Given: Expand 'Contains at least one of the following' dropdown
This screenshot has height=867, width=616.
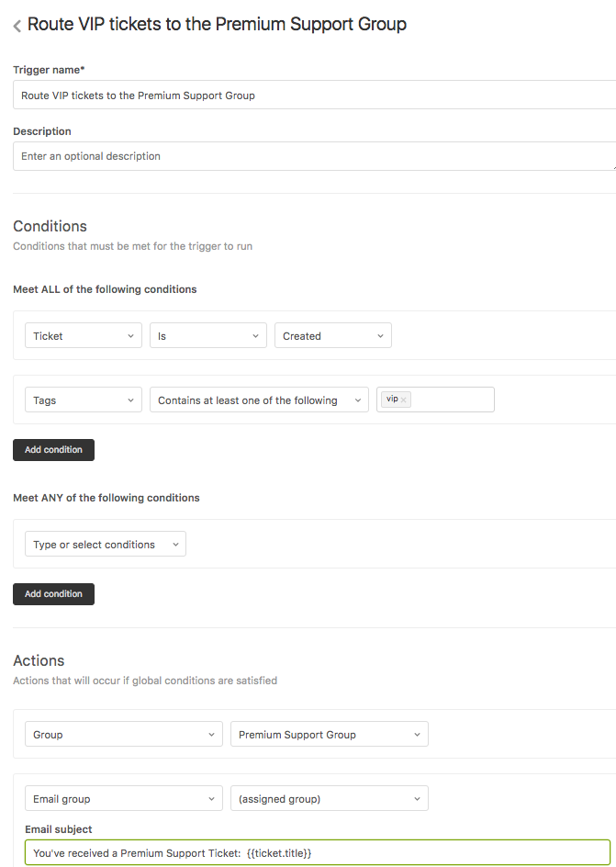Looking at the screenshot, I should [x=259, y=400].
